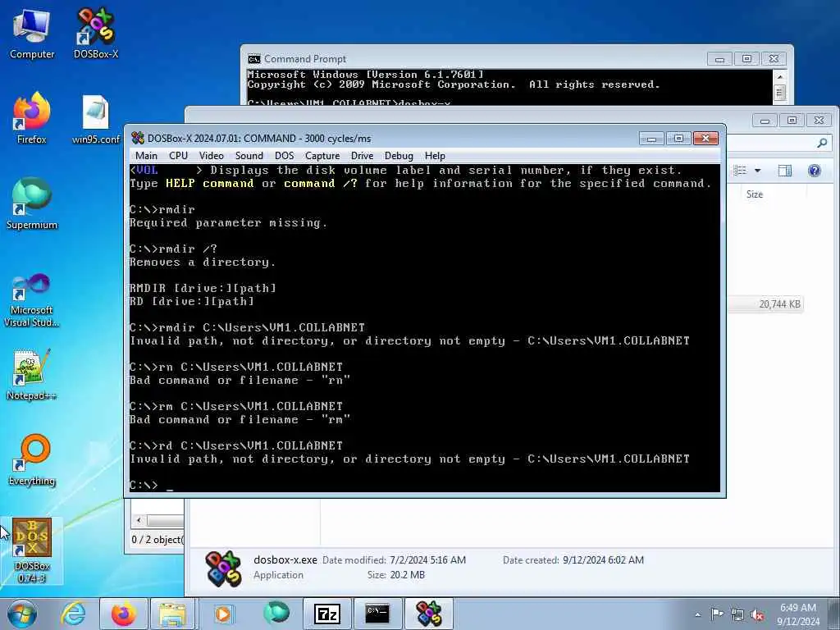Screen dimensions: 840x630
Task: Click the muted volume tray icon
Action: click(757, 614)
